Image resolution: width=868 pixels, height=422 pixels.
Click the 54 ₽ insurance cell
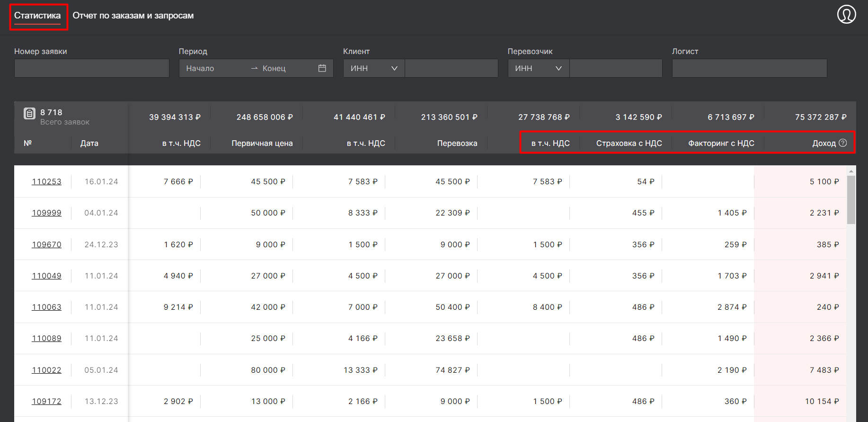646,181
